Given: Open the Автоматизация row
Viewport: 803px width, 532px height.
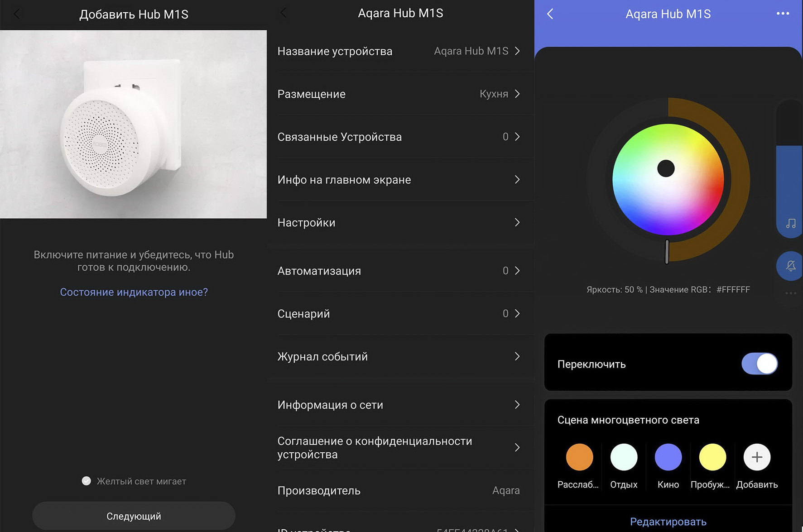Looking at the screenshot, I should [400, 271].
